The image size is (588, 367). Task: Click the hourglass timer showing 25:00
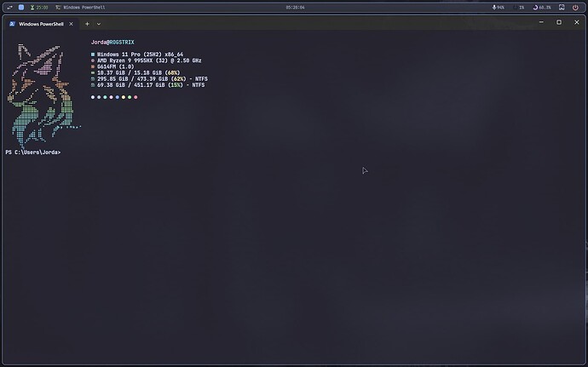38,7
